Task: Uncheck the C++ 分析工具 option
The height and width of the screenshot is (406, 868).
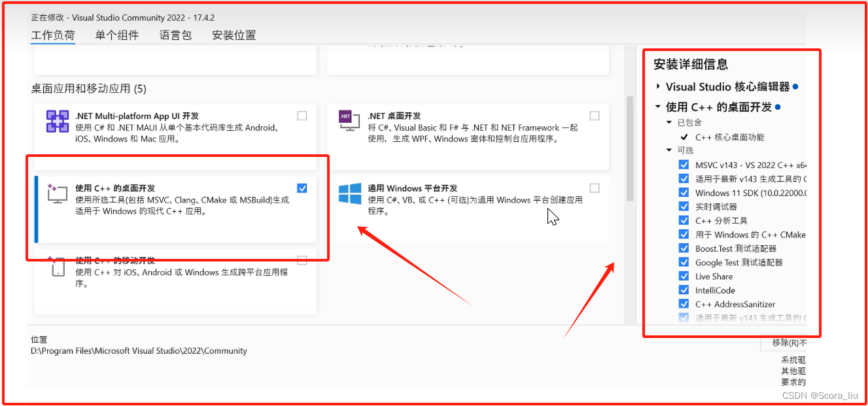Action: [x=684, y=220]
